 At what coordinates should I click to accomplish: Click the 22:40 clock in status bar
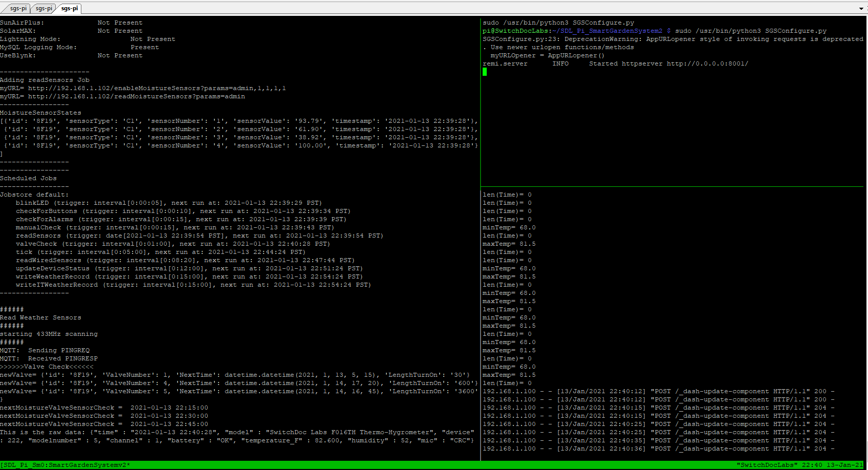tap(812, 465)
